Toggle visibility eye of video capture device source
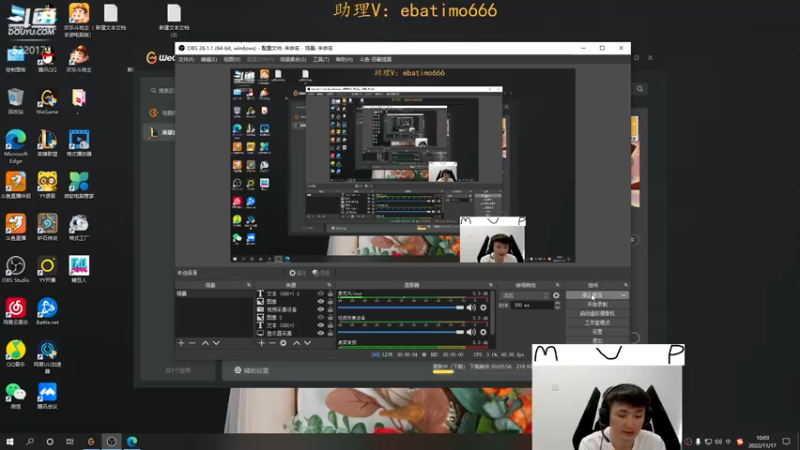Image resolution: width=800 pixels, height=450 pixels. click(320, 310)
